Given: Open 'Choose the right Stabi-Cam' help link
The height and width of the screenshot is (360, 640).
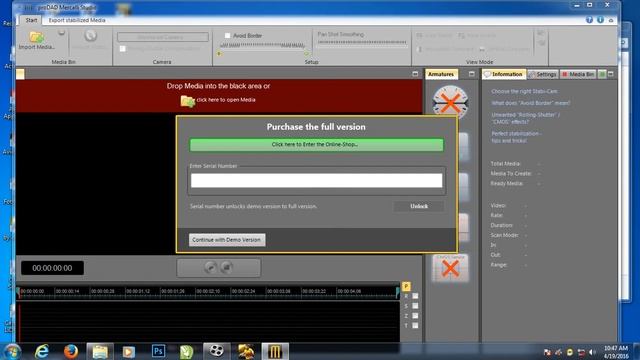Looking at the screenshot, I should [524, 91].
